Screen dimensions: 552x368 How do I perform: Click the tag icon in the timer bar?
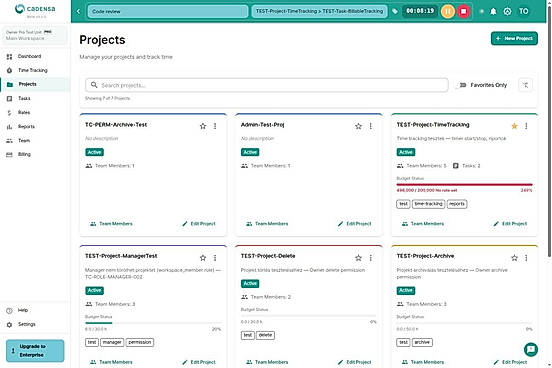(395, 11)
